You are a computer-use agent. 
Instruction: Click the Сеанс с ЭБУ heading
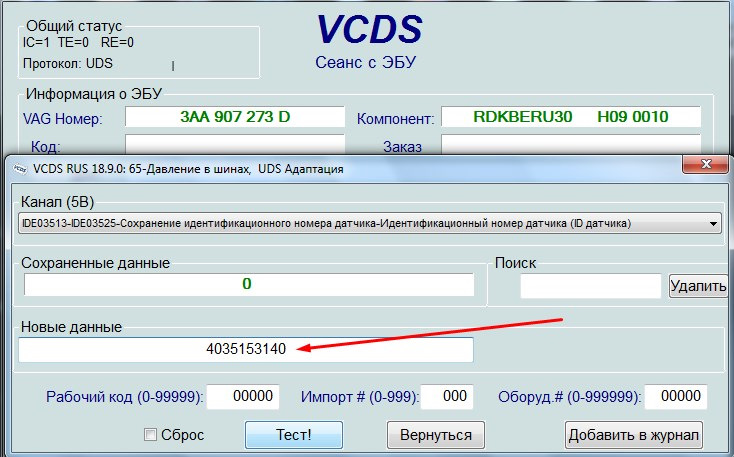366,62
